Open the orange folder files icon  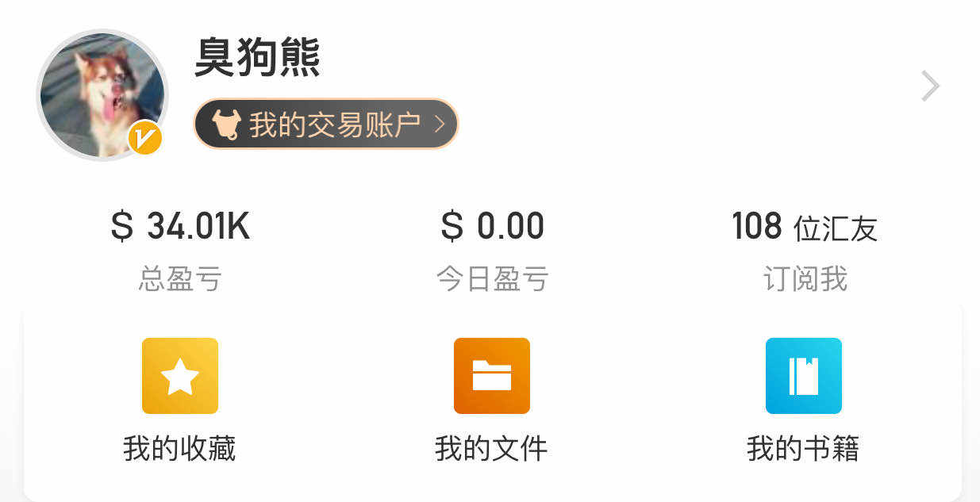click(492, 376)
